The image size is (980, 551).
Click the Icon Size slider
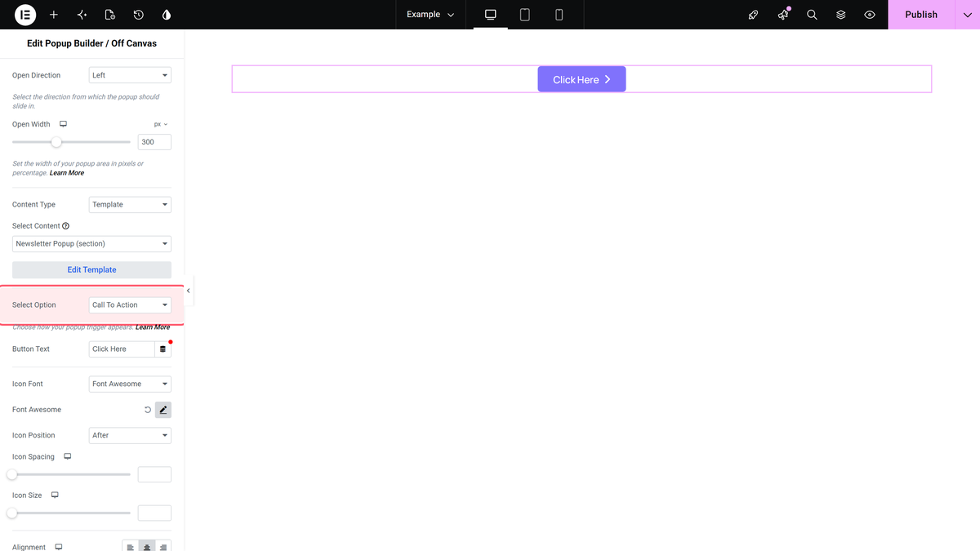point(71,513)
